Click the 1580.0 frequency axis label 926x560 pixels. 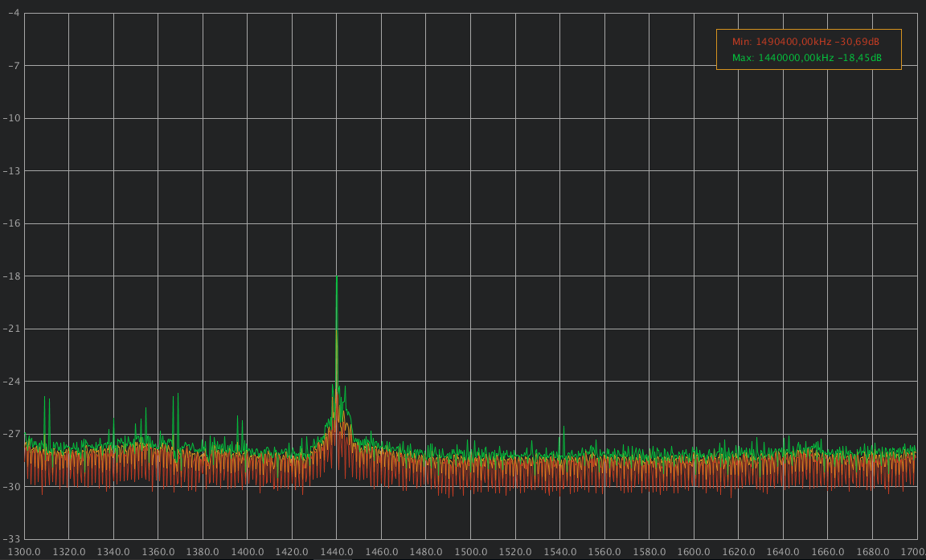[x=649, y=552]
